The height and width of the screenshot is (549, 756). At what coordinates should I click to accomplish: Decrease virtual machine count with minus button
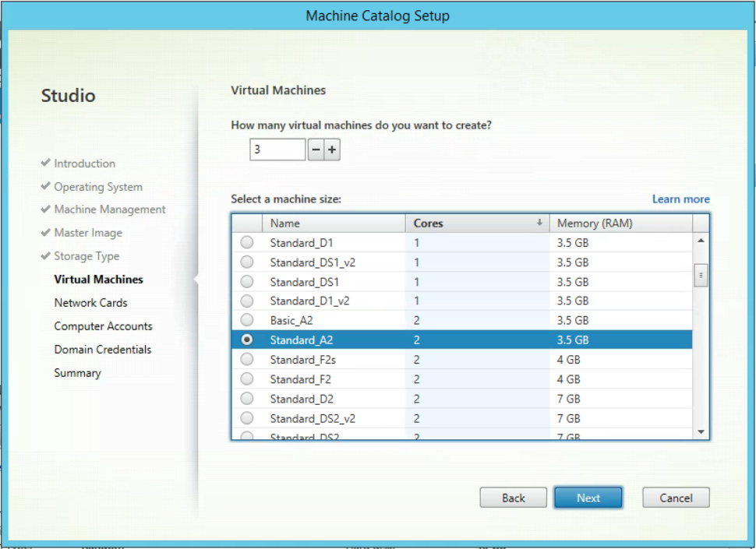coord(316,150)
